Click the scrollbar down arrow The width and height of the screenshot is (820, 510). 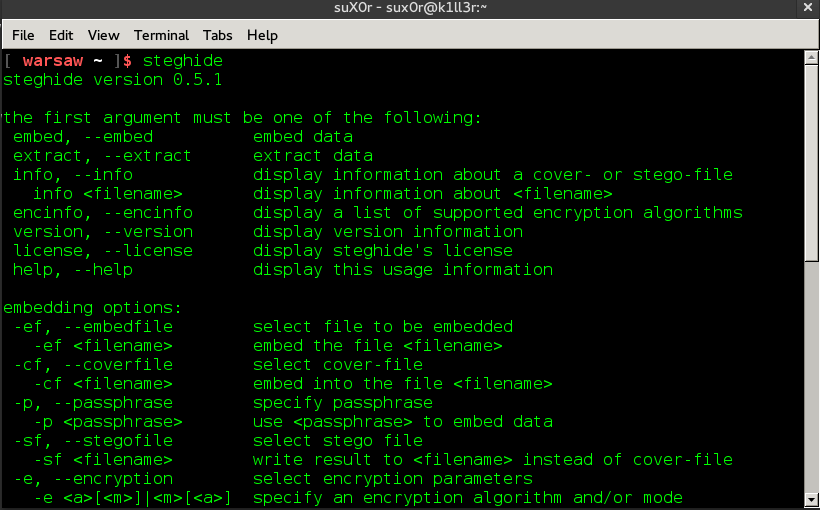811,499
